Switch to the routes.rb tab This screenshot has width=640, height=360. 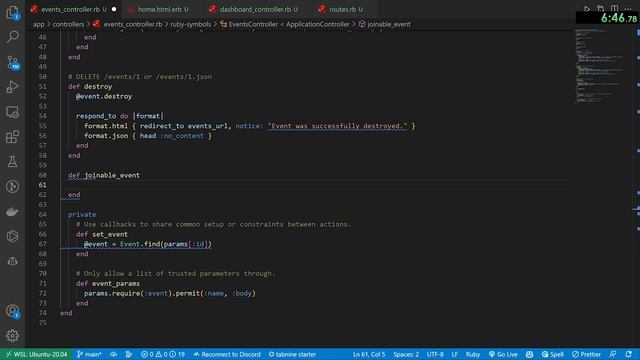[x=346, y=9]
